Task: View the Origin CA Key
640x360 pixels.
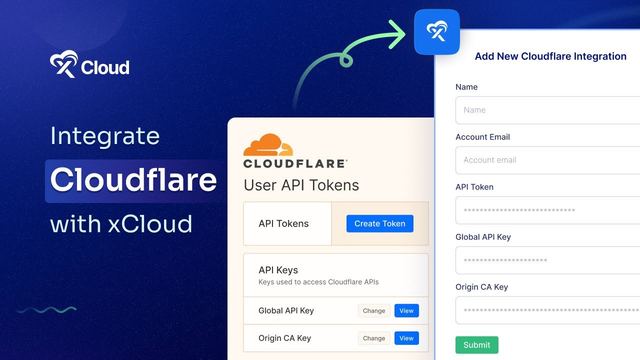Action: point(407,338)
